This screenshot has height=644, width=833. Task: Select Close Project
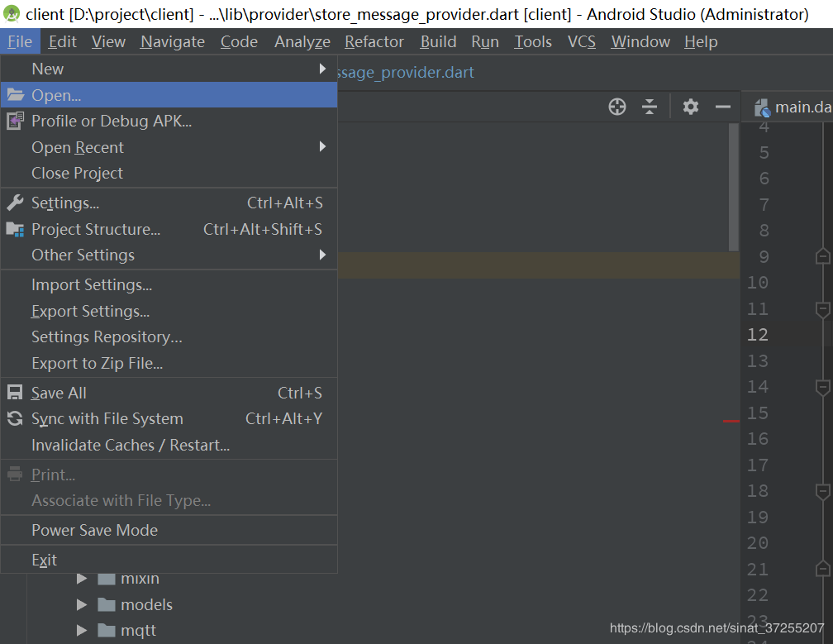coord(169,174)
